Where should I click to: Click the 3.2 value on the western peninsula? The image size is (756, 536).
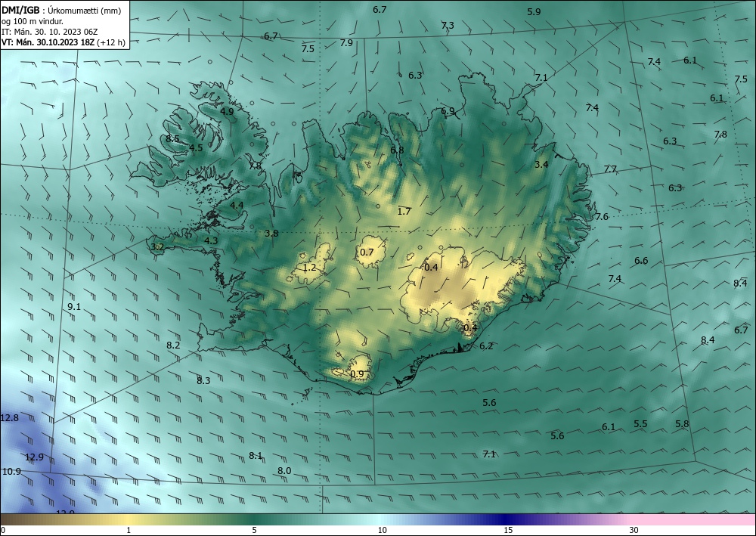[158, 246]
